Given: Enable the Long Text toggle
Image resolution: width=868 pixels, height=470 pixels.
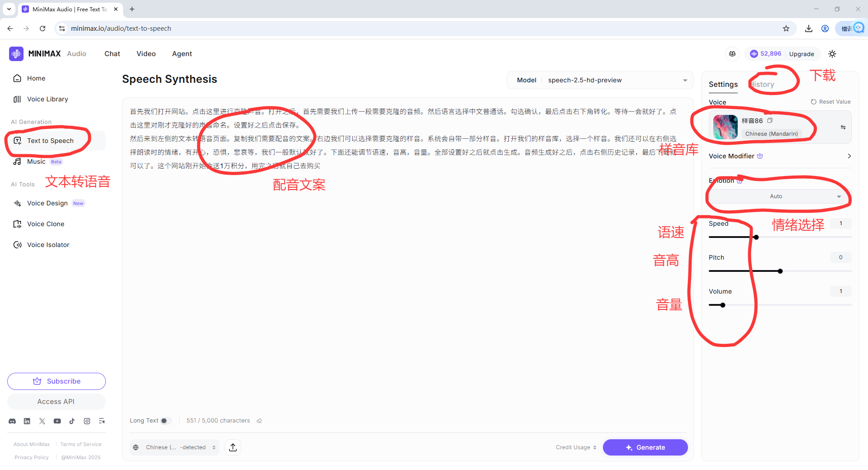Looking at the screenshot, I should click(x=166, y=421).
